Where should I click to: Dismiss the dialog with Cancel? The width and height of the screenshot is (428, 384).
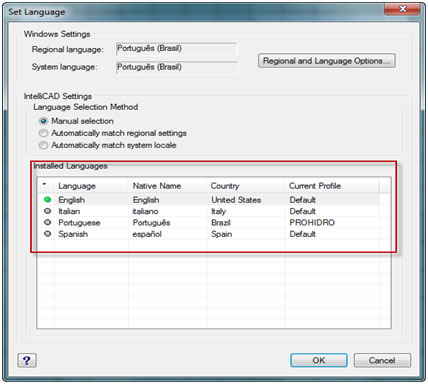(382, 360)
